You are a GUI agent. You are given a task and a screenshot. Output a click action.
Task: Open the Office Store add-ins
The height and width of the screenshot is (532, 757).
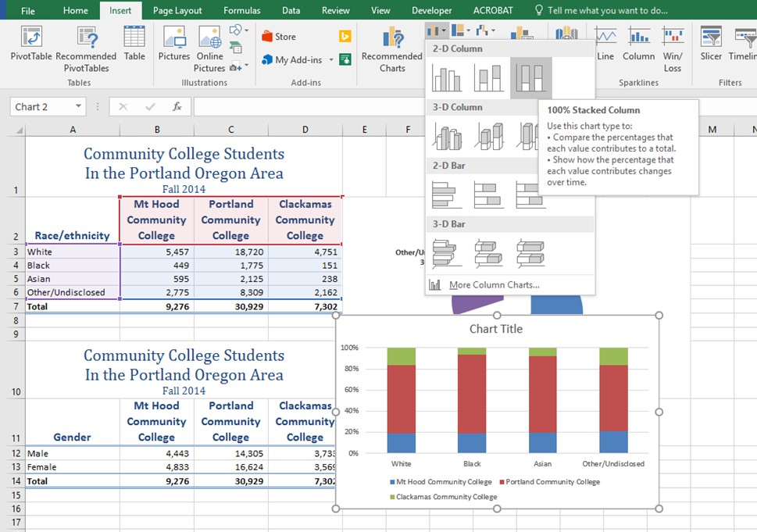(279, 36)
